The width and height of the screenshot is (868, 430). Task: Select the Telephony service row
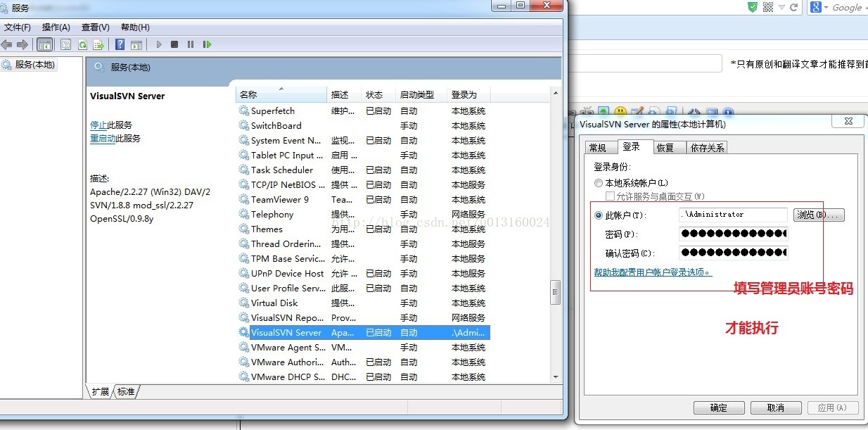(364, 214)
